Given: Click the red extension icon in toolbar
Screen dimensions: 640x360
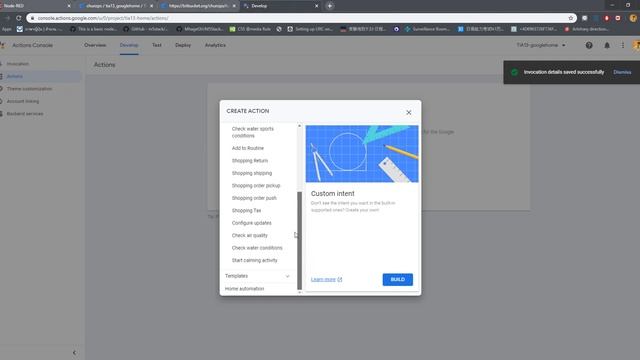Looking at the screenshot, I should pos(607,18).
